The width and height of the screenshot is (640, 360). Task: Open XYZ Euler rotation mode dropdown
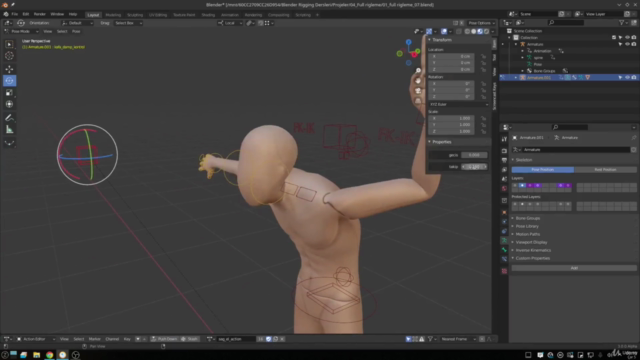[x=458, y=104]
